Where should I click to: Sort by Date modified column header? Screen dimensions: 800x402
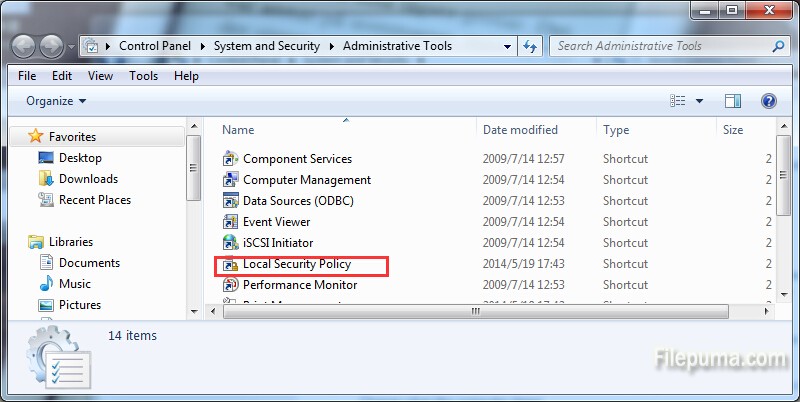pos(521,130)
